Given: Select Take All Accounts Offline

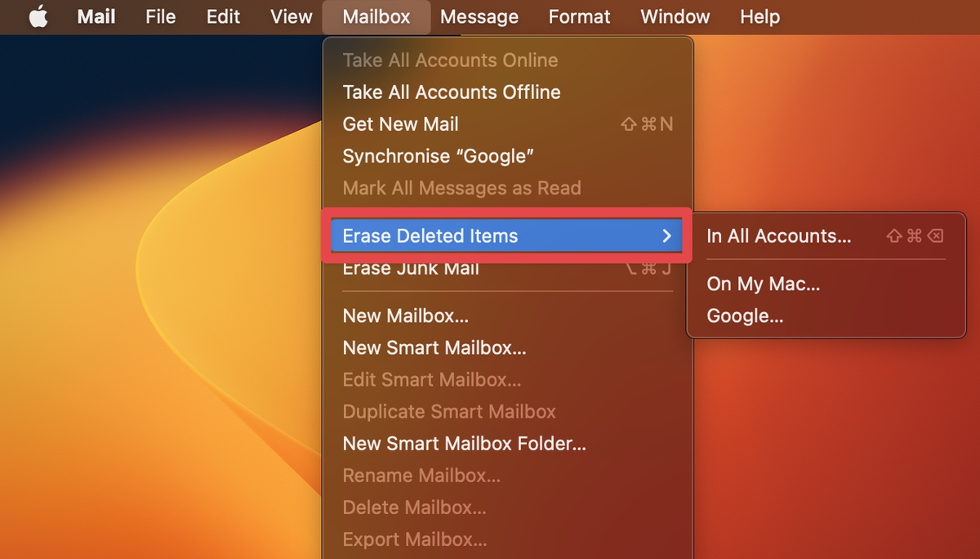Looking at the screenshot, I should (451, 92).
